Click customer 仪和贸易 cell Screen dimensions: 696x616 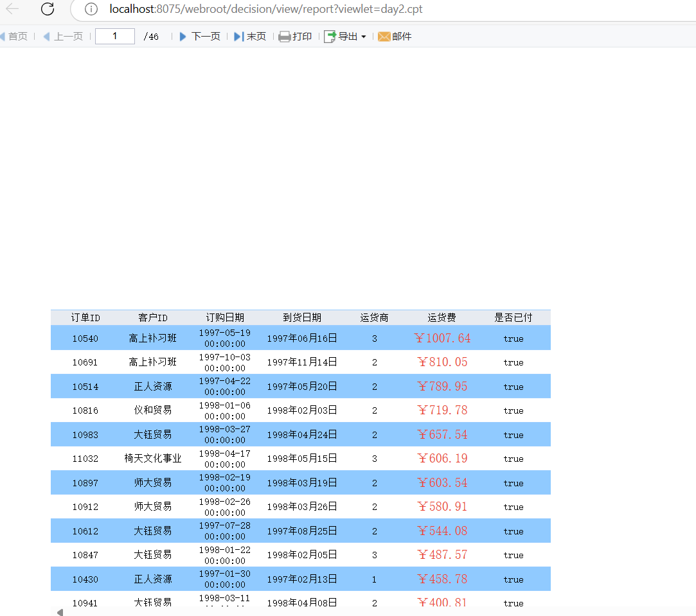[153, 410]
